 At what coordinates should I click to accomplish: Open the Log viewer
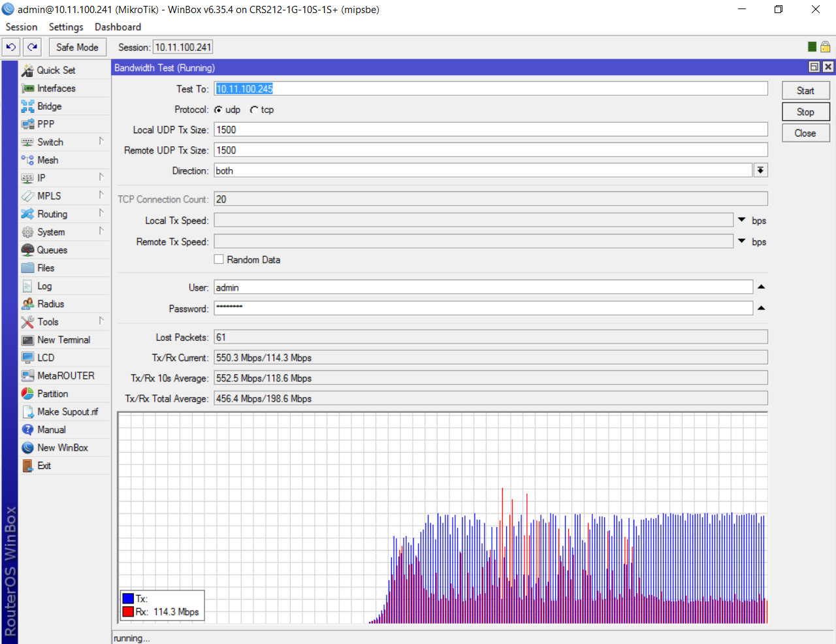[46, 285]
